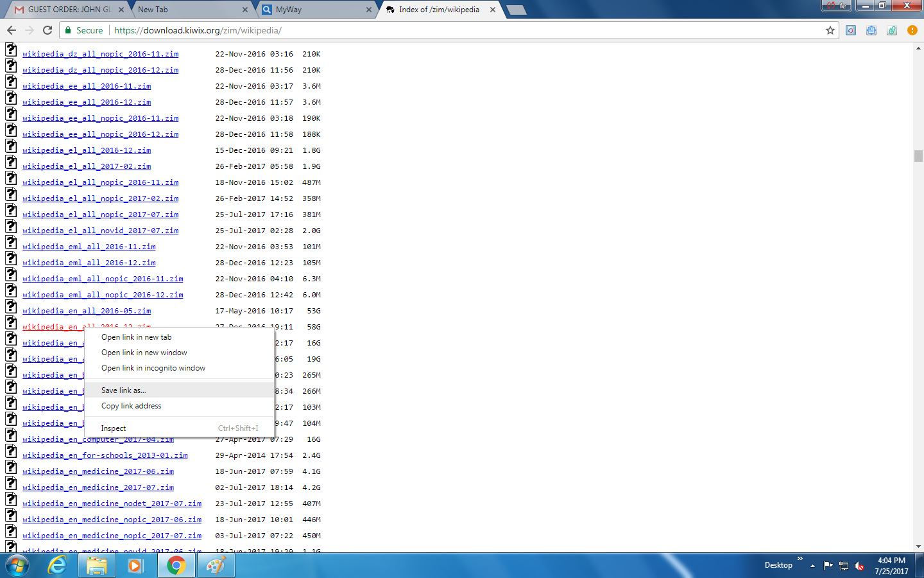
Task: Open wikipedia_el_all_novid_2017-07.zim link
Action: (101, 231)
